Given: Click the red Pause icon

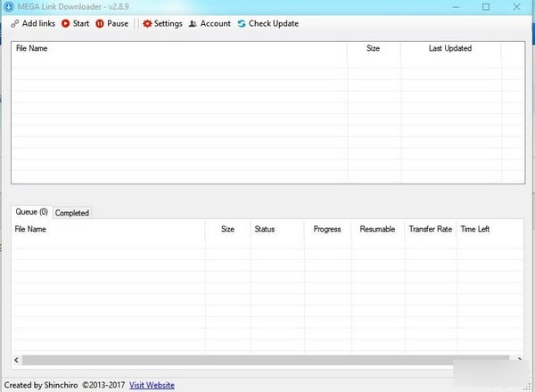Looking at the screenshot, I should [100, 23].
